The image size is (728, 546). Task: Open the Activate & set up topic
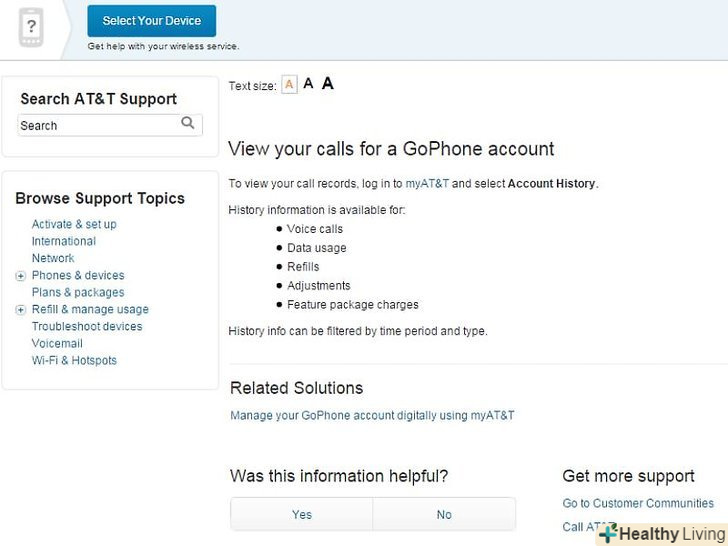pos(74,225)
